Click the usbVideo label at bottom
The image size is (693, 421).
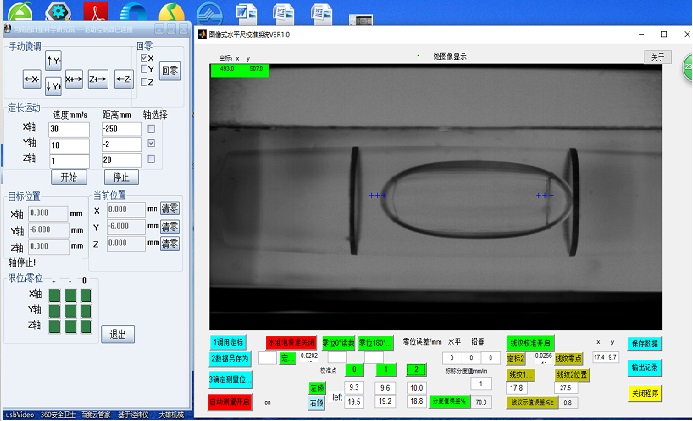pos(20,415)
